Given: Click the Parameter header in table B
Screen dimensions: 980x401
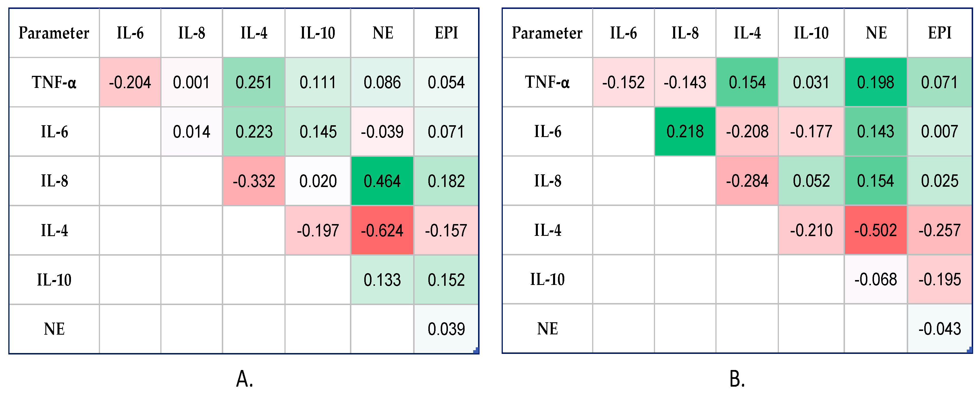Looking at the screenshot, I should tap(547, 33).
